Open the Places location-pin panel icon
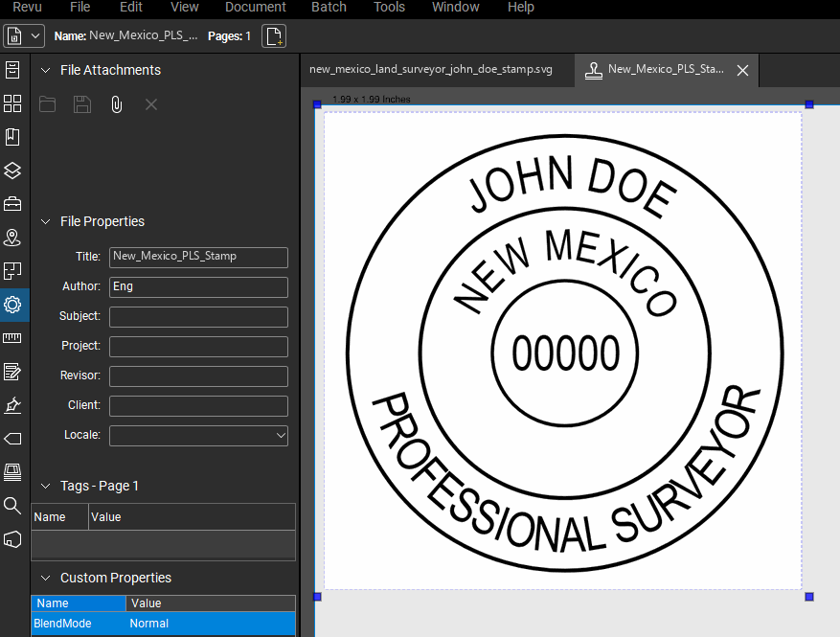Screen dimensions: 840x637 coord(12,238)
